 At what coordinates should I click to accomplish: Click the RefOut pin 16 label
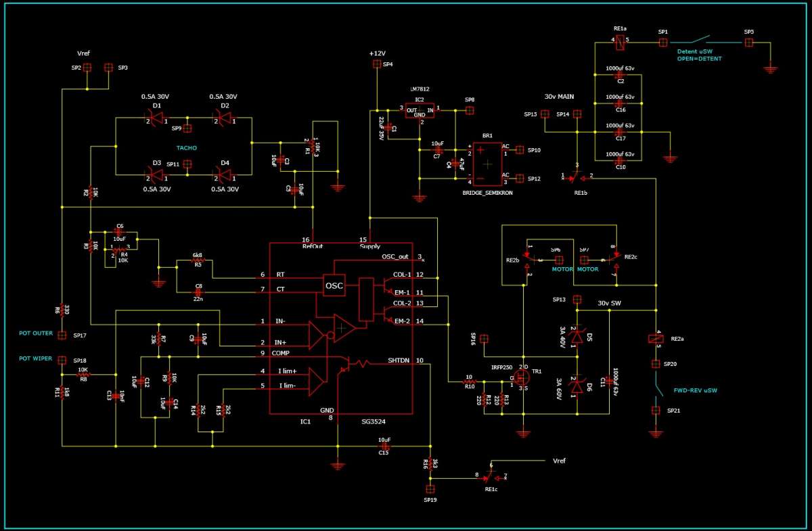click(313, 246)
